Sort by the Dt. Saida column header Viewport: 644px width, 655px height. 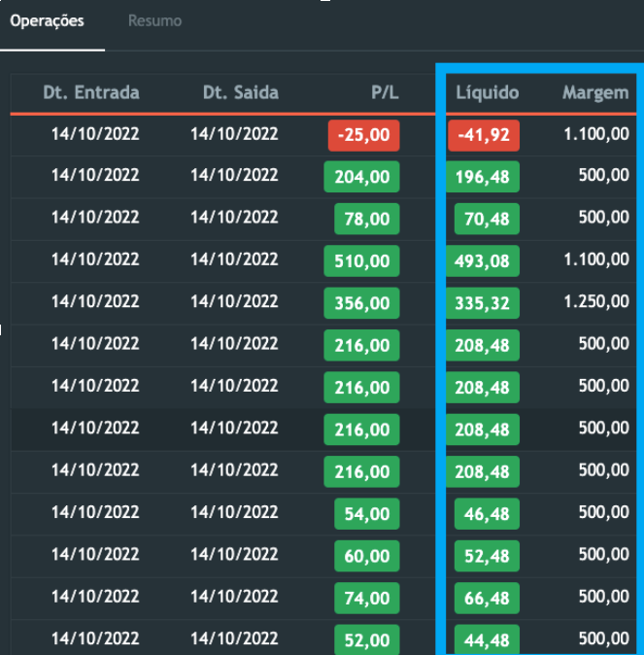(x=241, y=92)
